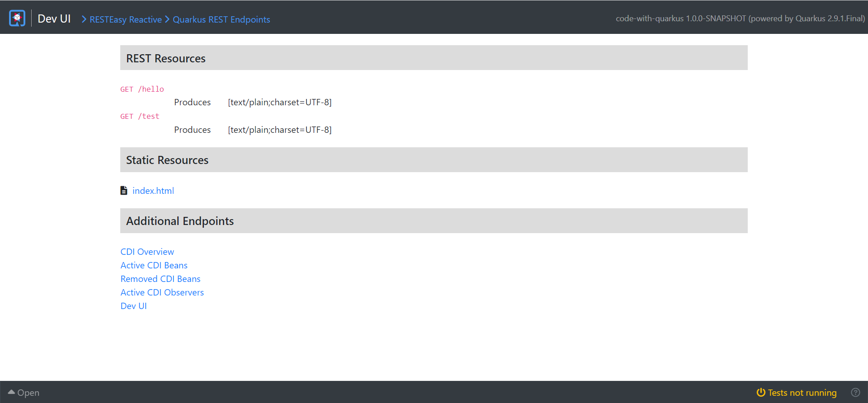The height and width of the screenshot is (403, 868).
Task: Click the Static Resources section header
Action: [434, 159]
